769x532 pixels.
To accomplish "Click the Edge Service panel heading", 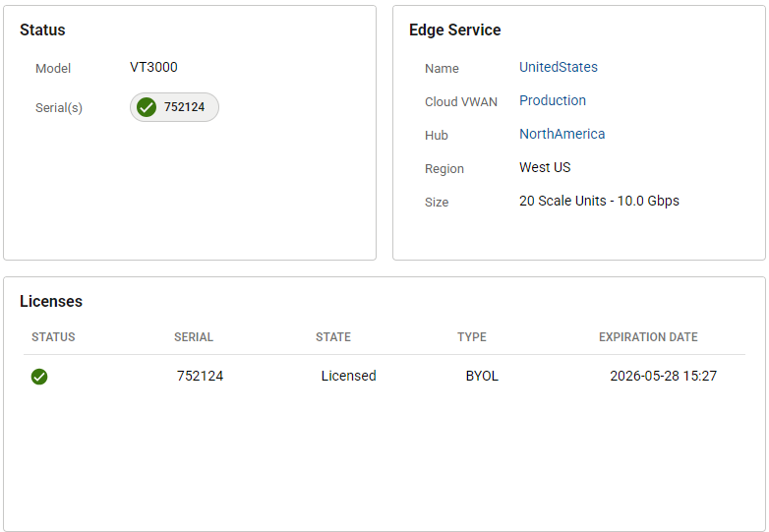I will pos(454,30).
